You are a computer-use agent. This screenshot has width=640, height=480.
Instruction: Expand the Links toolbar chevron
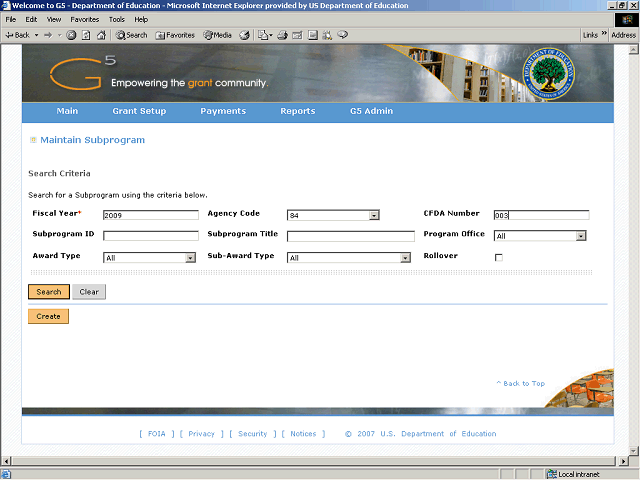coord(604,33)
